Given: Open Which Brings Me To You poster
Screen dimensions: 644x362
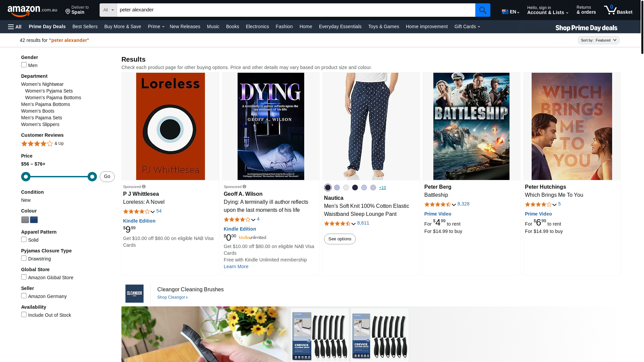Looking at the screenshot, I should (572, 126).
